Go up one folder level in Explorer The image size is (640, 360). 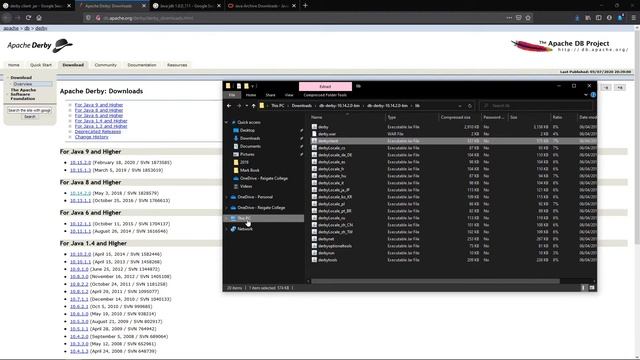tap(253, 106)
